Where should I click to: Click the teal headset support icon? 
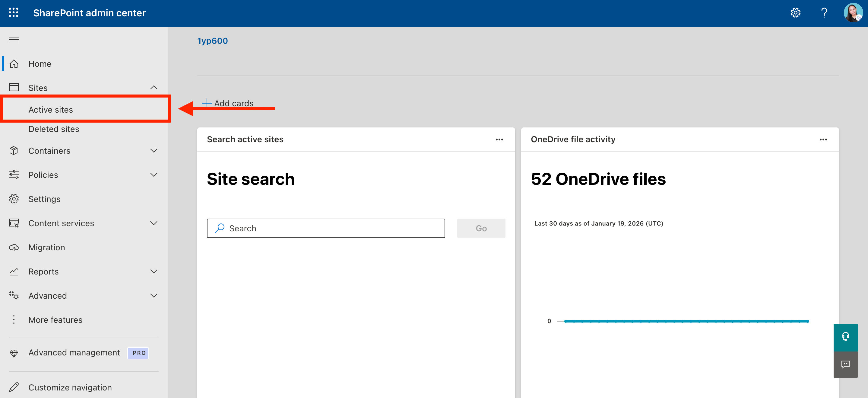(x=845, y=337)
